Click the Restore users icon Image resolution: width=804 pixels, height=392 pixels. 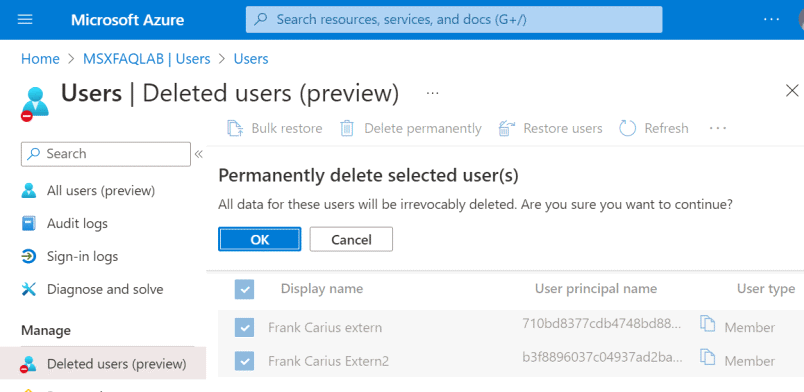(507, 128)
